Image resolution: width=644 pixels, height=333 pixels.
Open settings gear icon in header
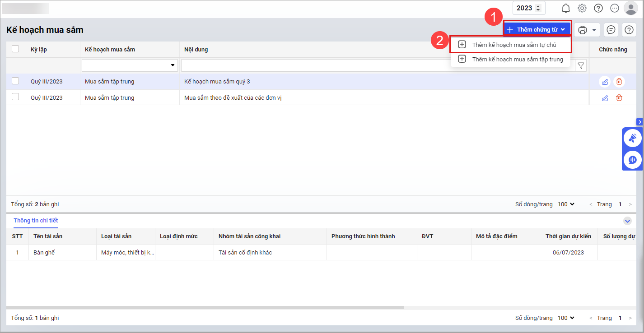pos(582,8)
